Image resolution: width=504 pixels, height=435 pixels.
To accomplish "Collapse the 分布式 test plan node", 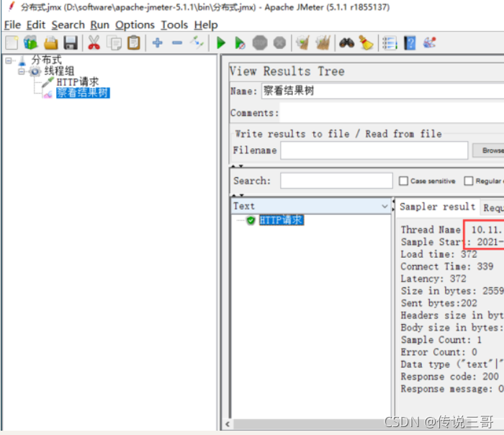I will (9, 60).
